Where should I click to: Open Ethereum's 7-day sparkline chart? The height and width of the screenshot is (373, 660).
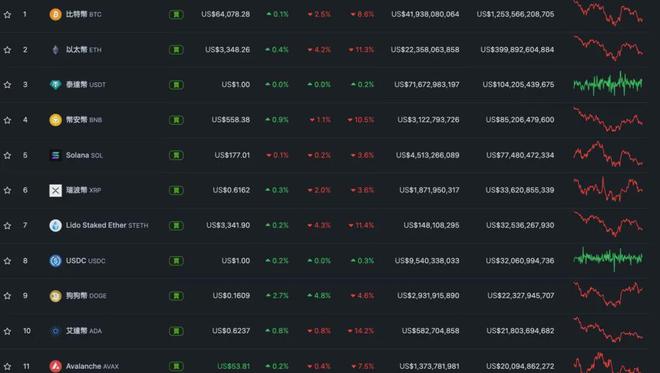tap(608, 48)
